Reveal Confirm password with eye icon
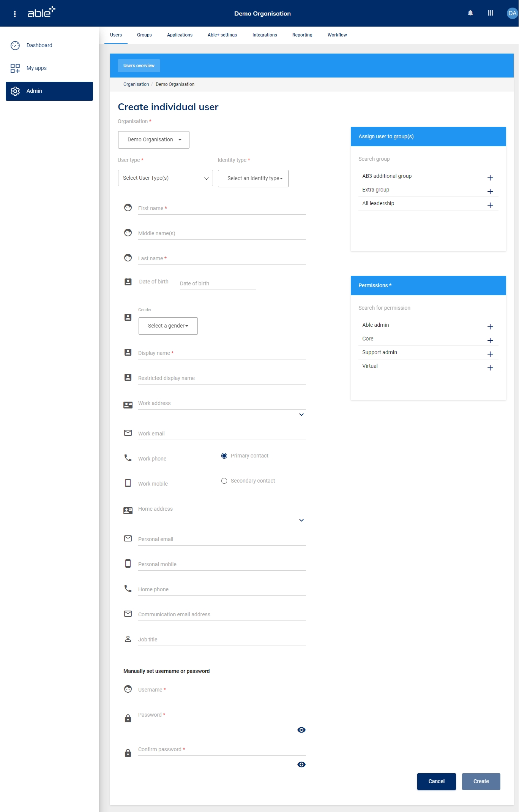Screen dimensions: 519x812 click(x=301, y=765)
